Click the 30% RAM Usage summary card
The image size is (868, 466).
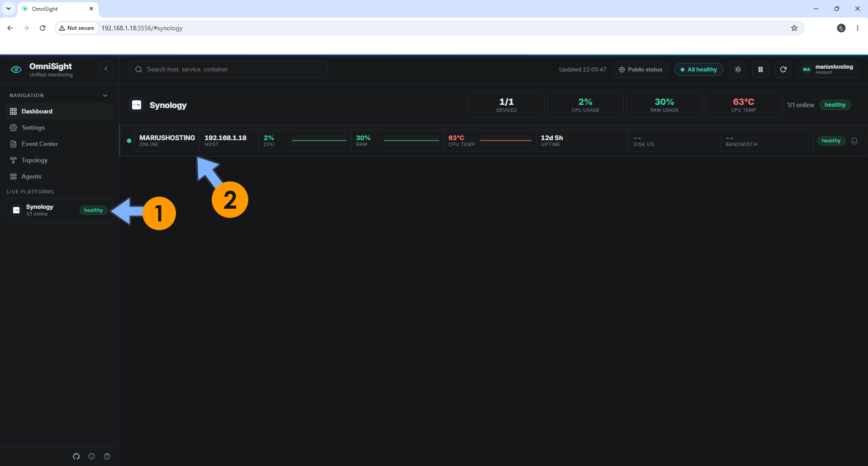(664, 105)
